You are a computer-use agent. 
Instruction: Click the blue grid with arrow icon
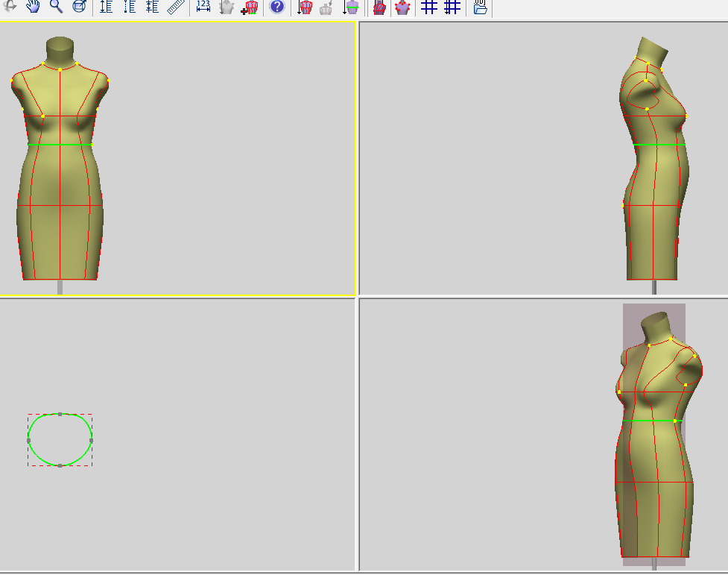[x=452, y=6]
